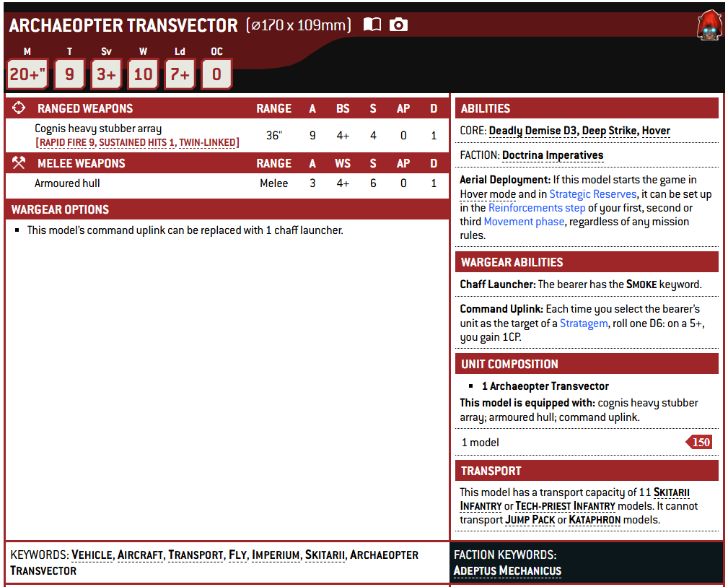Click the Imperium keyword
Viewport: 728px width, 587px height.
(x=276, y=555)
